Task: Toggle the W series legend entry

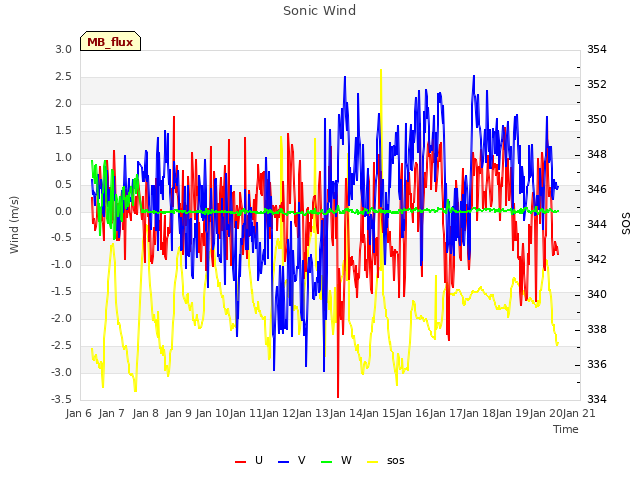Action: 336,460
